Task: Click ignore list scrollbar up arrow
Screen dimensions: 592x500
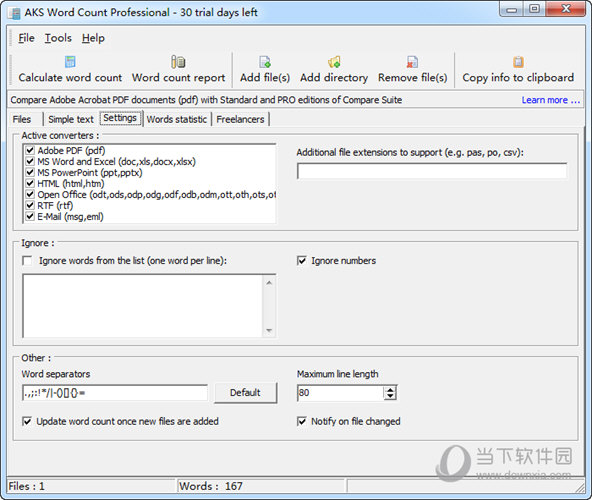Action: point(269,282)
